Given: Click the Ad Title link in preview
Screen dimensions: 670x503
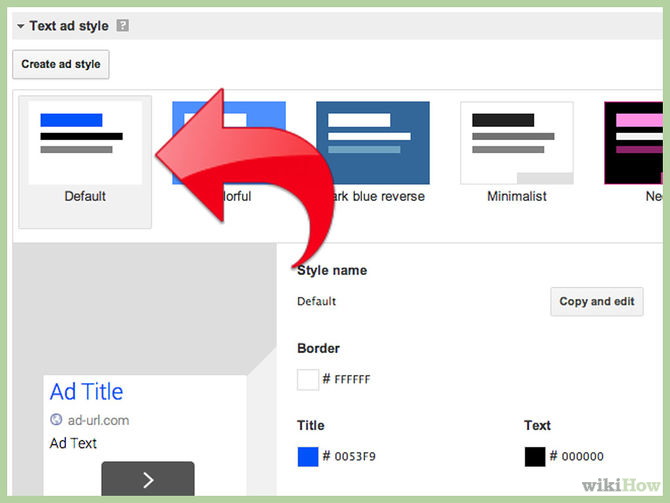Looking at the screenshot, I should click(86, 391).
